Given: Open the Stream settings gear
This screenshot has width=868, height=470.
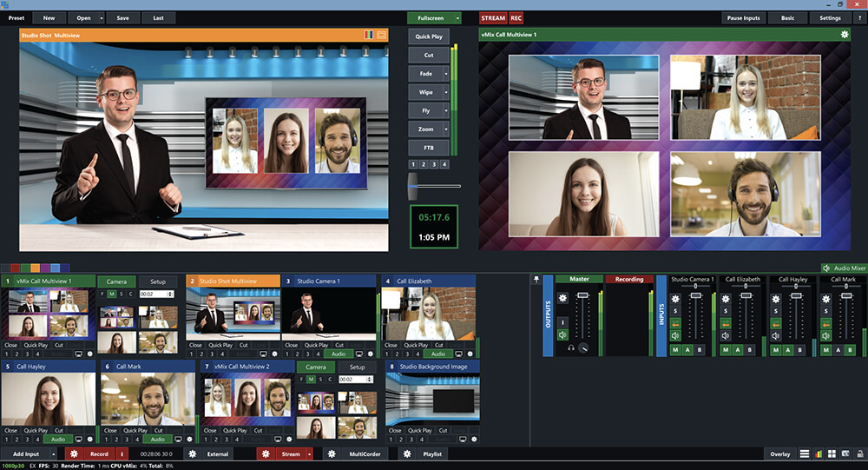Looking at the screenshot, I should [266, 454].
